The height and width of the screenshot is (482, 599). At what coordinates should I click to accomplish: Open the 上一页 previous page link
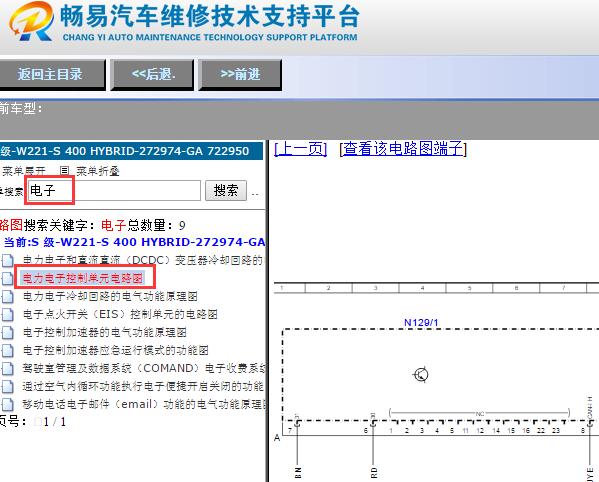[301, 149]
